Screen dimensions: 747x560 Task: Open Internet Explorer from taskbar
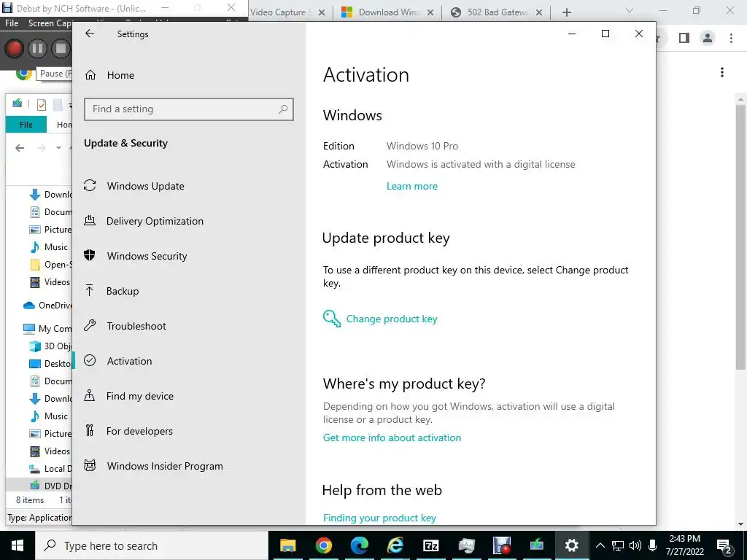[x=395, y=545]
